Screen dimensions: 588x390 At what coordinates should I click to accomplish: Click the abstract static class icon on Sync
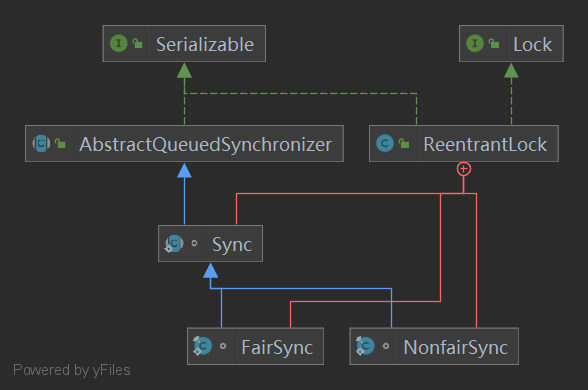174,244
